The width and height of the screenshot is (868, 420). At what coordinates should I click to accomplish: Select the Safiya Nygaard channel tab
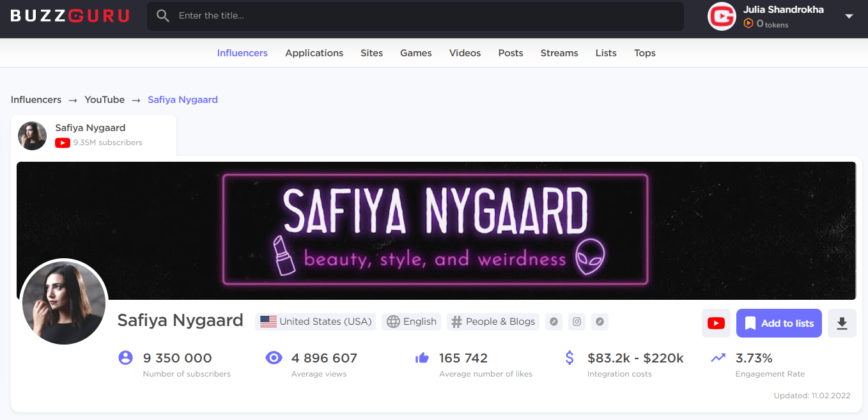click(93, 136)
